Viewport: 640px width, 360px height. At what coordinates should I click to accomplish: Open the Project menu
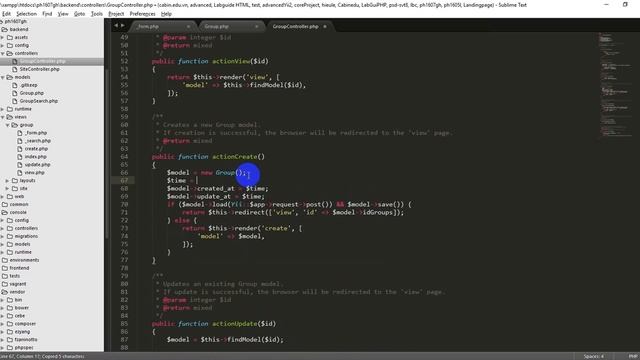click(x=116, y=13)
